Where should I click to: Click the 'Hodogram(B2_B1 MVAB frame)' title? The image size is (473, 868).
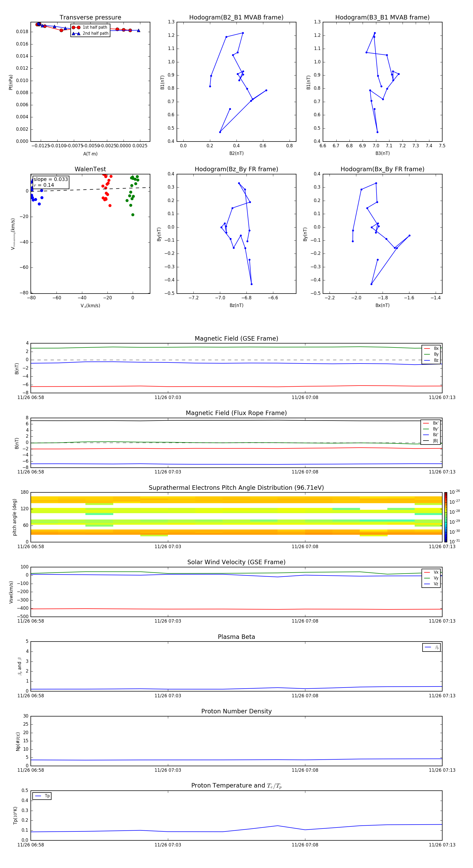[236, 18]
